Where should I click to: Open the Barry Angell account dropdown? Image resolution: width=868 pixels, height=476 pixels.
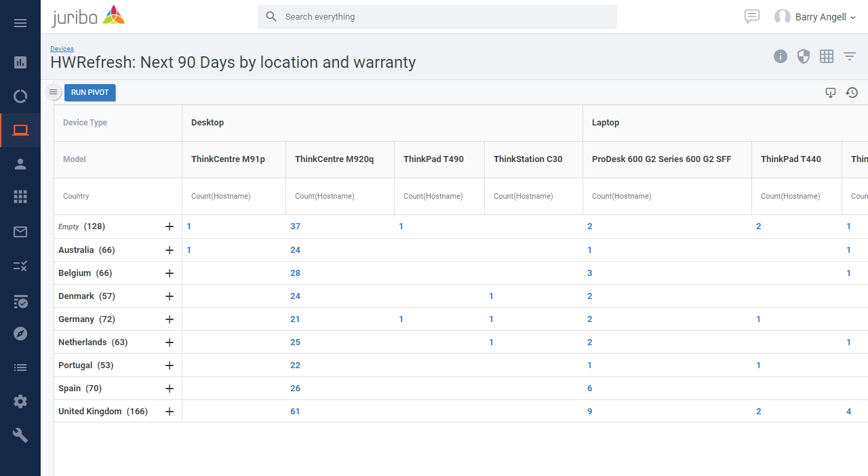tap(825, 17)
